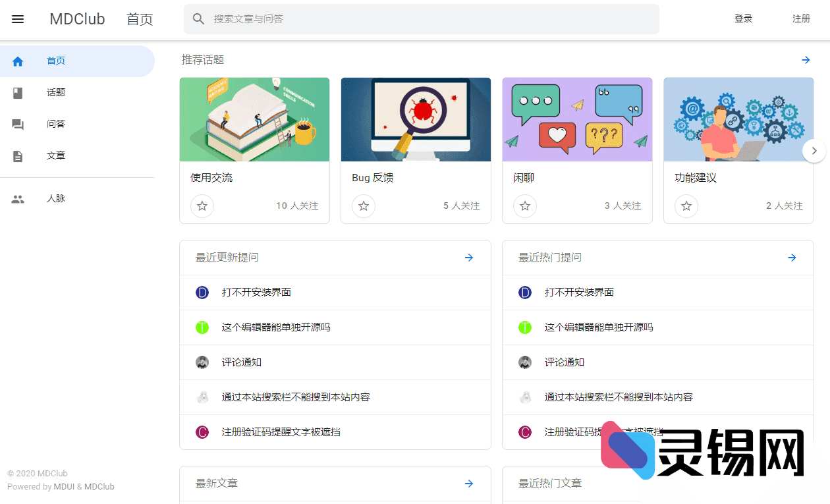Open the navigation drawer with hamburger icon
The height and width of the screenshot is (504, 830).
pyautogui.click(x=18, y=19)
